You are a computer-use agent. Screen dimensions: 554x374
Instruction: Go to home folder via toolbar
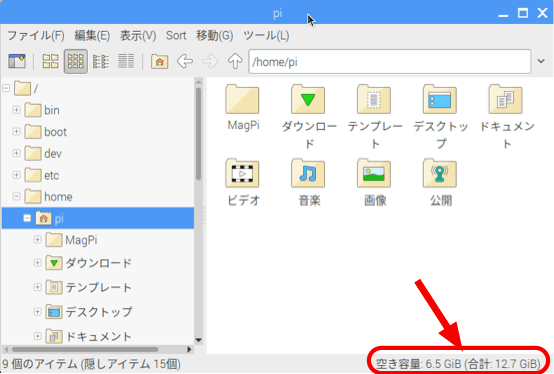[159, 61]
